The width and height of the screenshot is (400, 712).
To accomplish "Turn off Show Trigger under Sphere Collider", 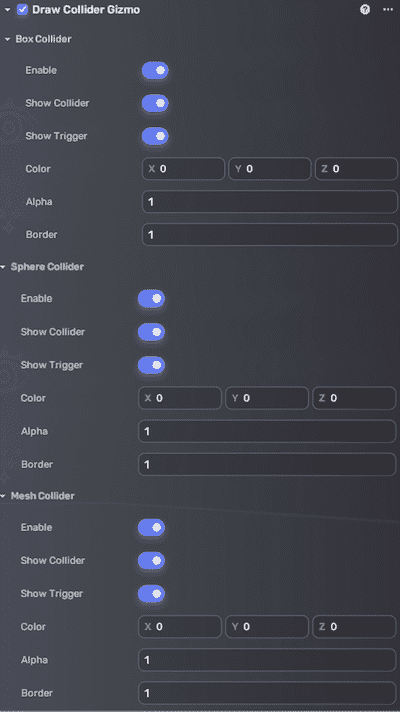I will click(152, 365).
